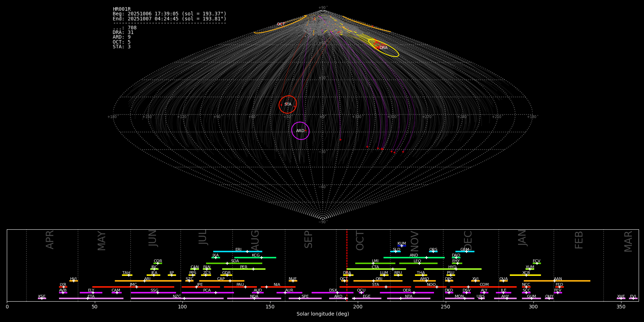Screen dimensions: 644x322
Task: Select the yellow DRA radiant ellipse label
Action: (x=384, y=48)
